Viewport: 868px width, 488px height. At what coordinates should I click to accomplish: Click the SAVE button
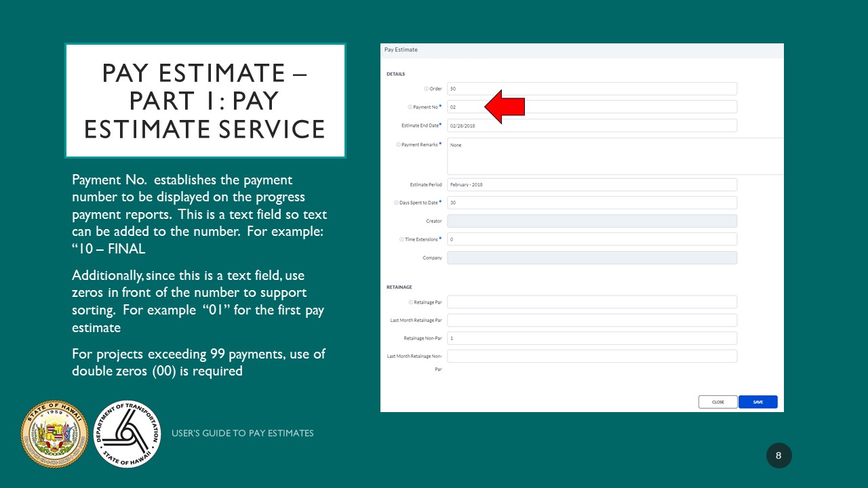click(758, 402)
